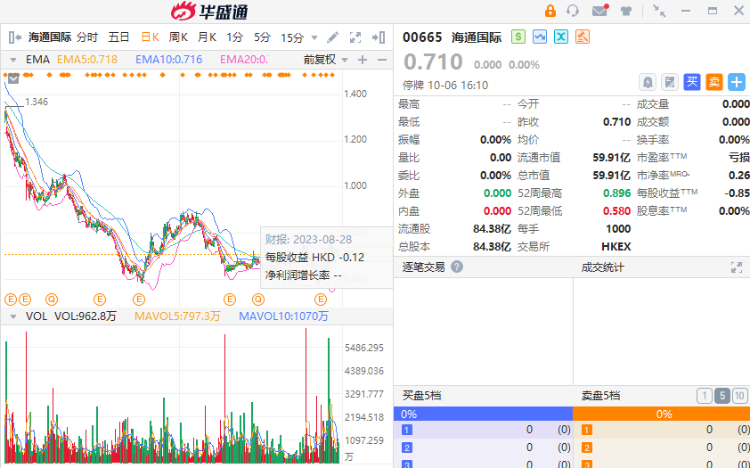The image size is (750, 468).
Task: Select sell order level 2 row
Action: 662,447
